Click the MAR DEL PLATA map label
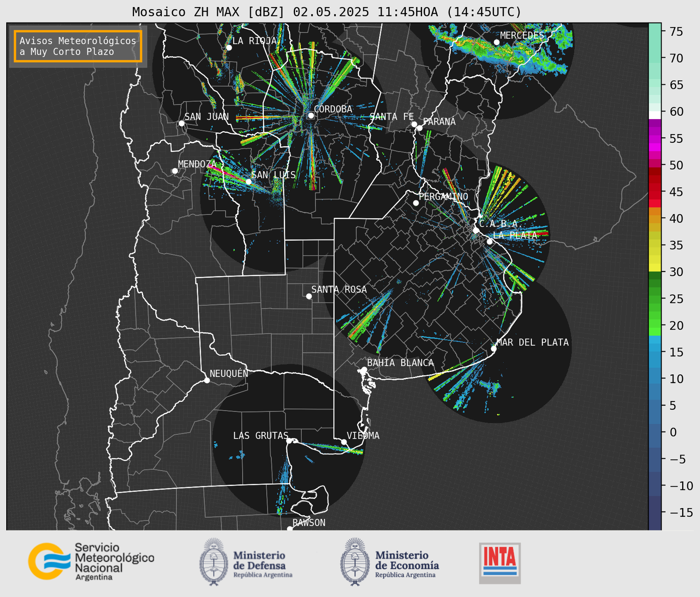This screenshot has height=597, width=700. pos(533,343)
